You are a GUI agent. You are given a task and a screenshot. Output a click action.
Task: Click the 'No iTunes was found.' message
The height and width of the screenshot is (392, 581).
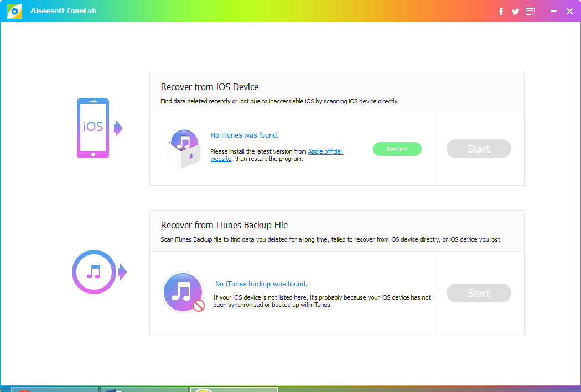[245, 135]
